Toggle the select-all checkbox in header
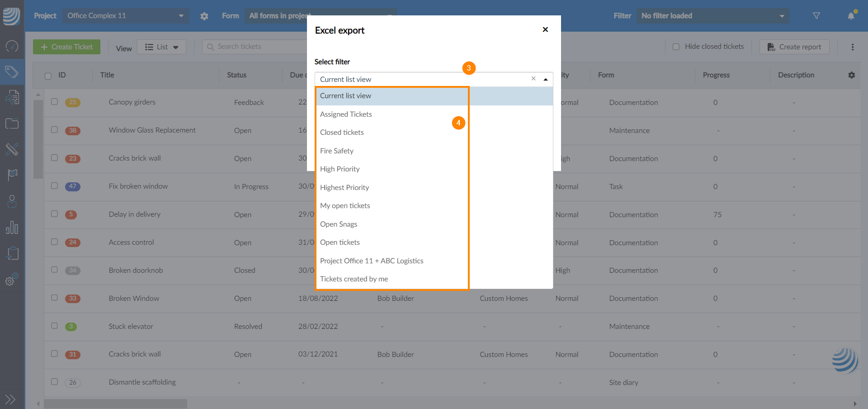 pos(48,76)
